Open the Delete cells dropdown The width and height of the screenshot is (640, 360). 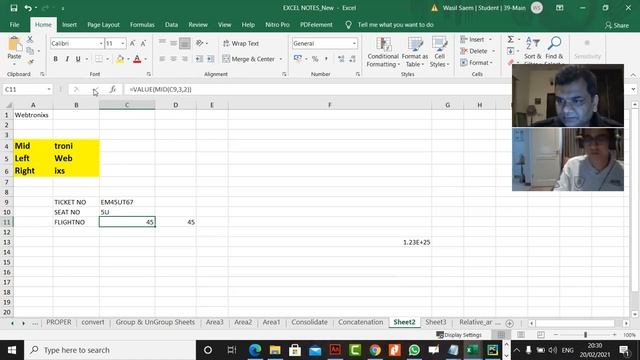(x=493, y=51)
